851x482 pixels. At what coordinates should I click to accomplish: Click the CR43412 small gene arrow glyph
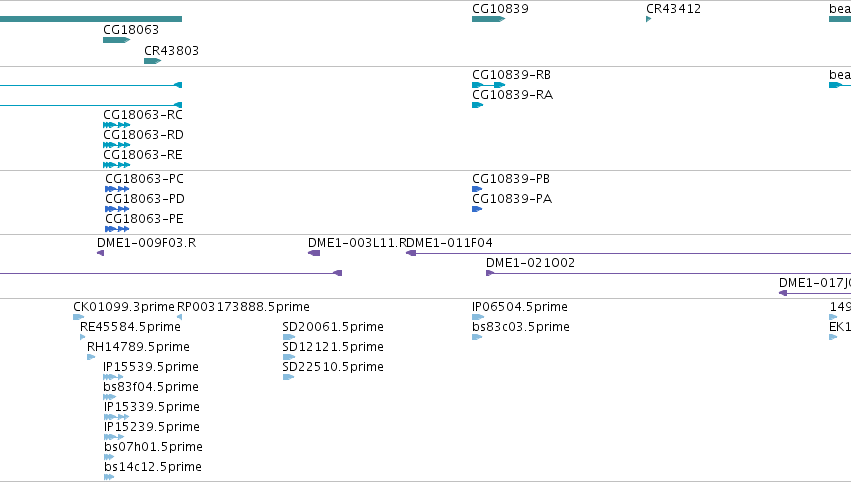(649, 19)
